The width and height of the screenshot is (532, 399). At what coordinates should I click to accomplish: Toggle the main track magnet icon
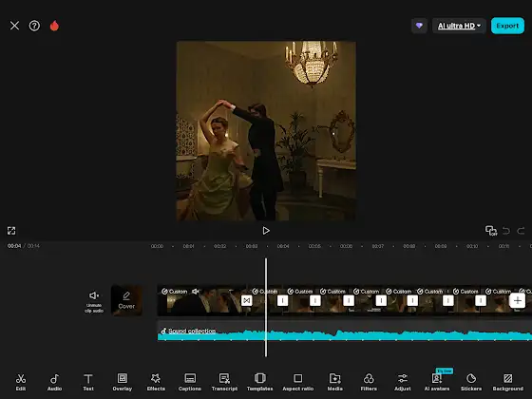coord(491,231)
